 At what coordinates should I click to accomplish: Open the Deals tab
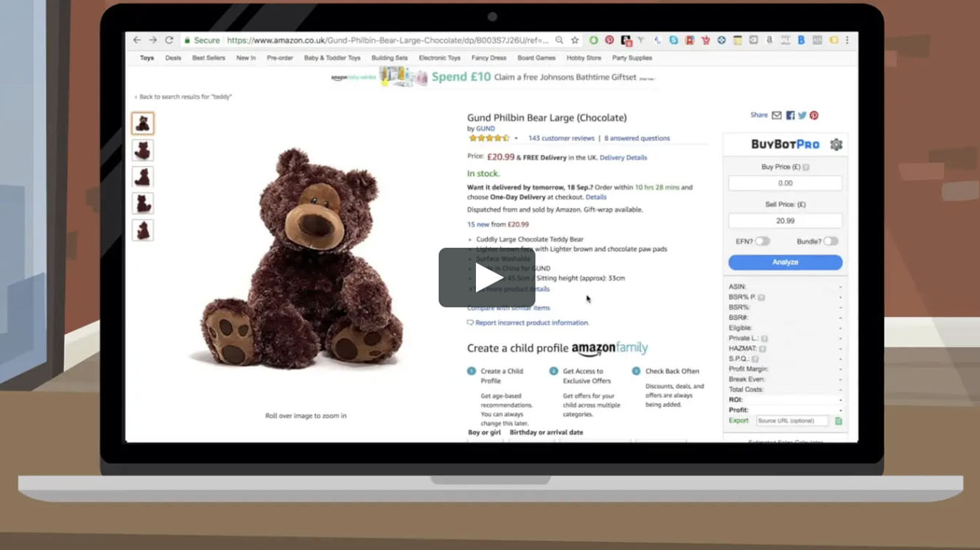click(x=173, y=58)
